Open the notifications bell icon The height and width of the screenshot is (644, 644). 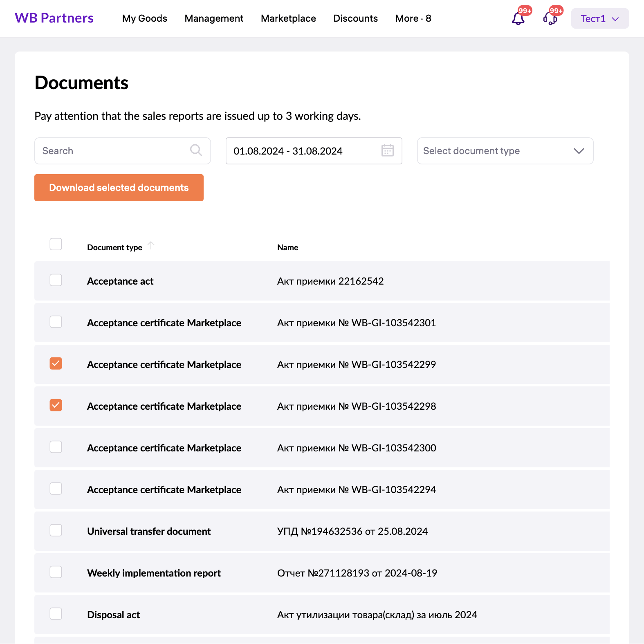click(x=518, y=18)
